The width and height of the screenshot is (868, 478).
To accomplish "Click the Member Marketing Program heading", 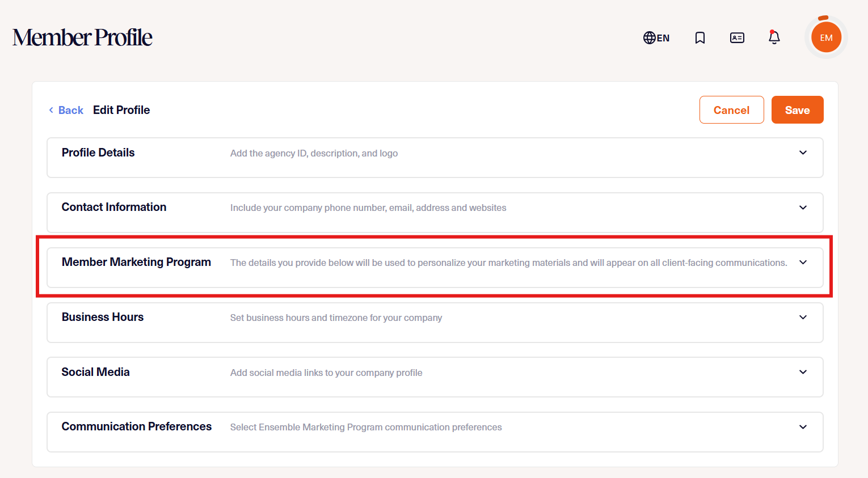I will [x=136, y=262].
